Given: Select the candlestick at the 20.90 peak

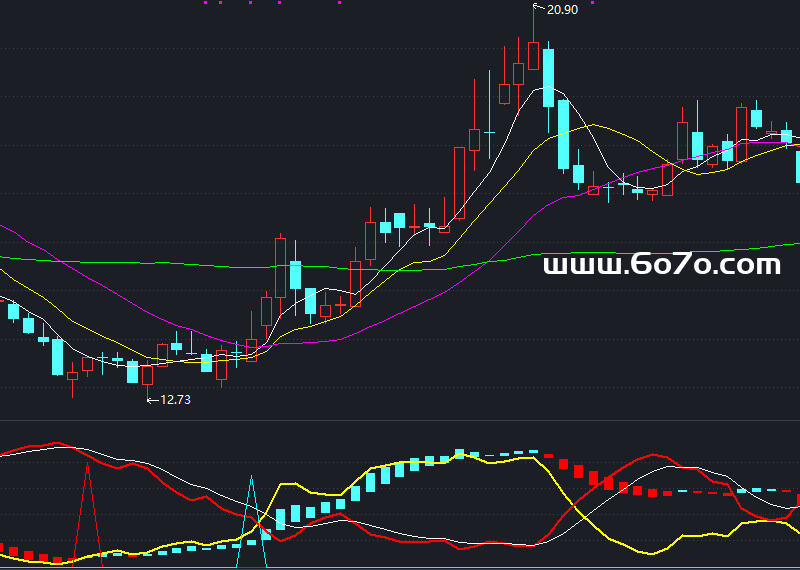Looking at the screenshot, I should pos(533,55).
